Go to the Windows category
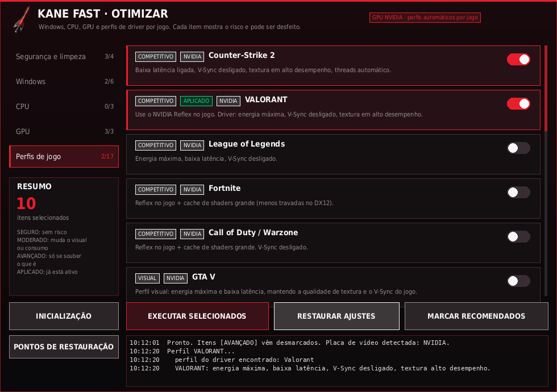 point(64,81)
